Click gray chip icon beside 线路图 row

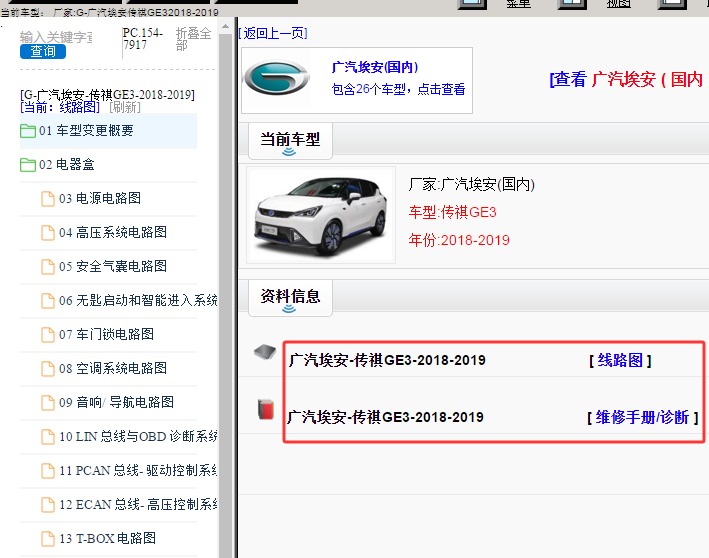(x=265, y=352)
